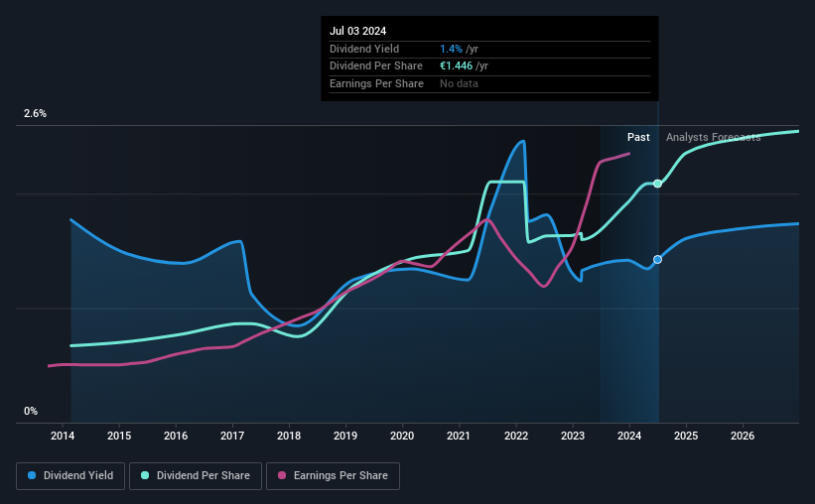
Task: Click the tooltip Earnings Per Share row label
Action: [x=377, y=83]
